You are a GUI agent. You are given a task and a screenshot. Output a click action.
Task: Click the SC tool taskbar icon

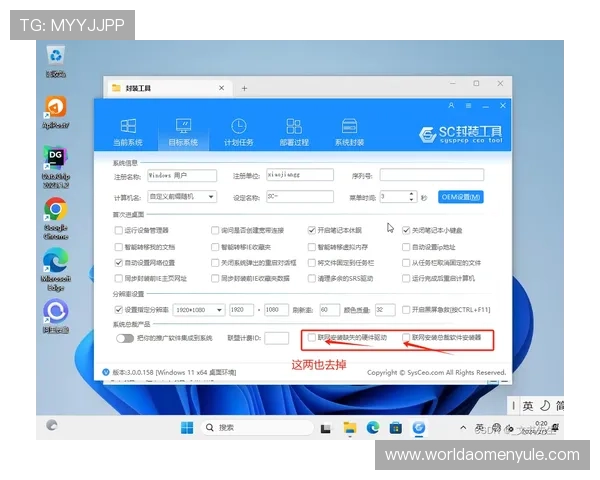(x=419, y=428)
